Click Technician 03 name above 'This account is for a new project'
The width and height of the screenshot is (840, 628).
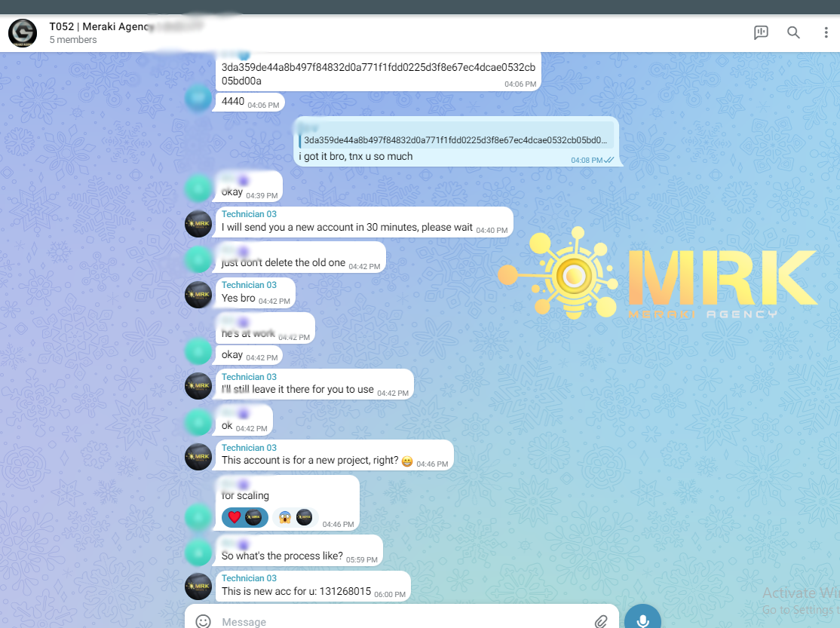coord(249,447)
